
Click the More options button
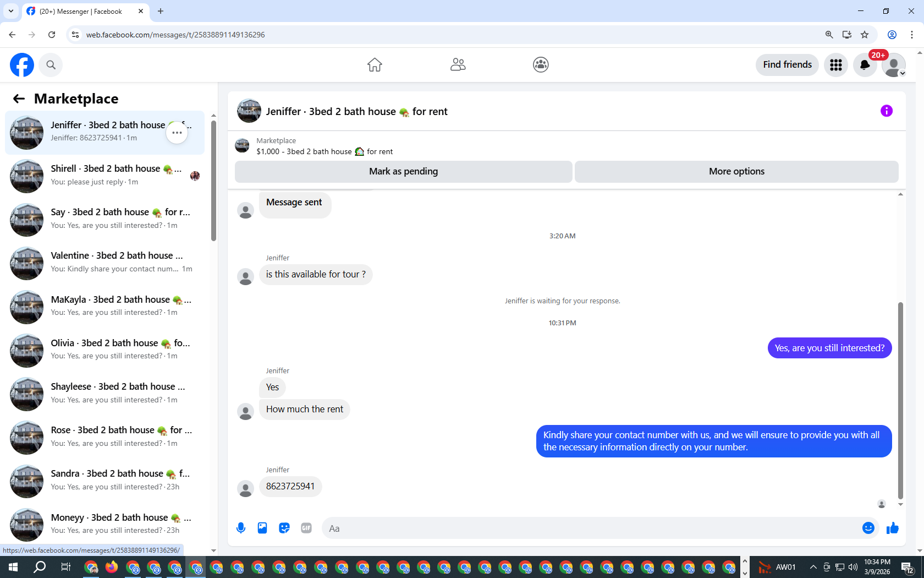736,171
